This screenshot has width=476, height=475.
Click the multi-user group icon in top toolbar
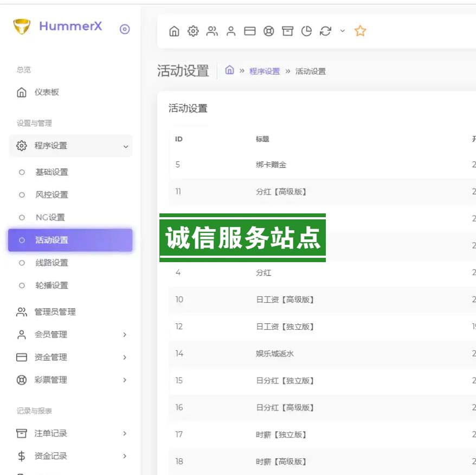(x=212, y=31)
